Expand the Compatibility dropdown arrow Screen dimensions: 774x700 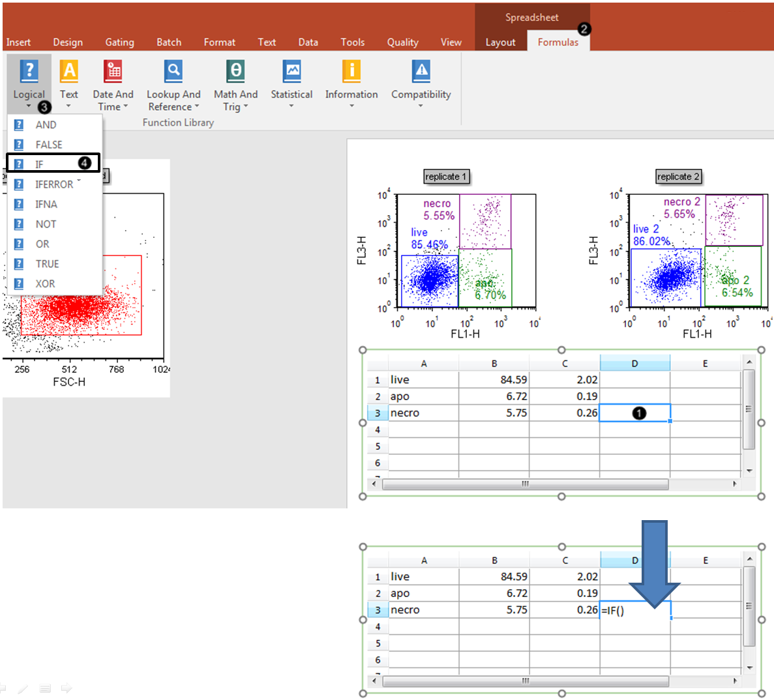[x=421, y=106]
